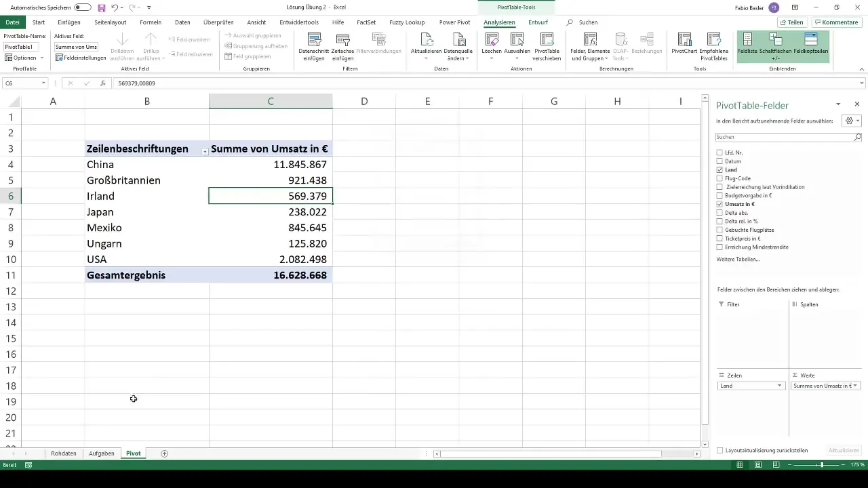Click the Save icon in title bar
868x488 pixels.
pyautogui.click(x=102, y=7)
